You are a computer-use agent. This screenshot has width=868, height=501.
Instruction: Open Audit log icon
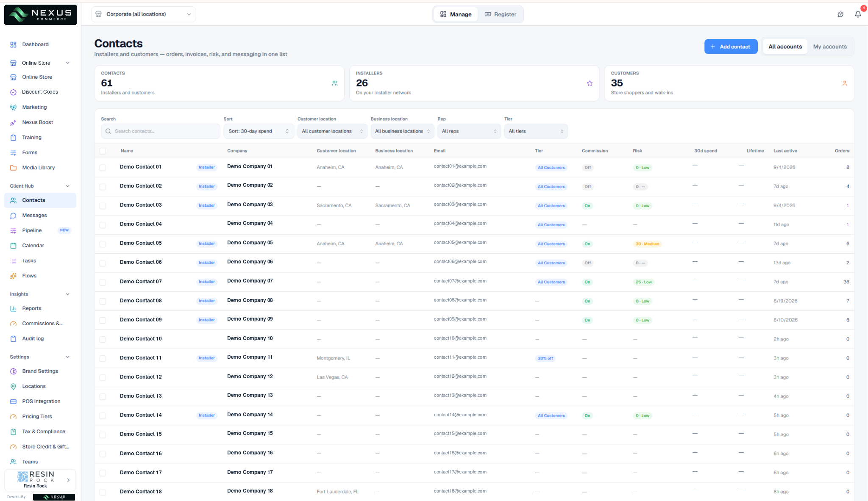(x=13, y=339)
